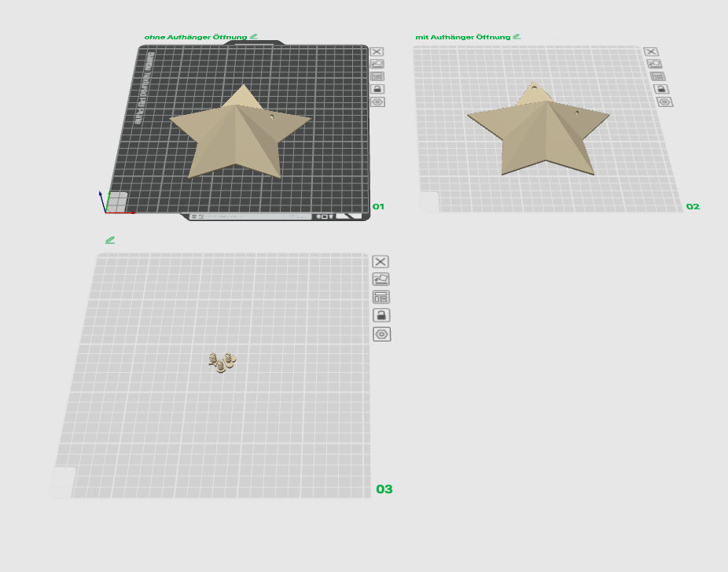Remove plate 01 with its X icon

coord(377,52)
